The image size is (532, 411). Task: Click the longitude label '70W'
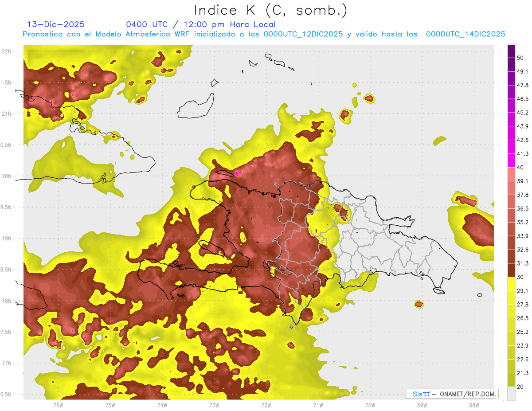pos(370,405)
